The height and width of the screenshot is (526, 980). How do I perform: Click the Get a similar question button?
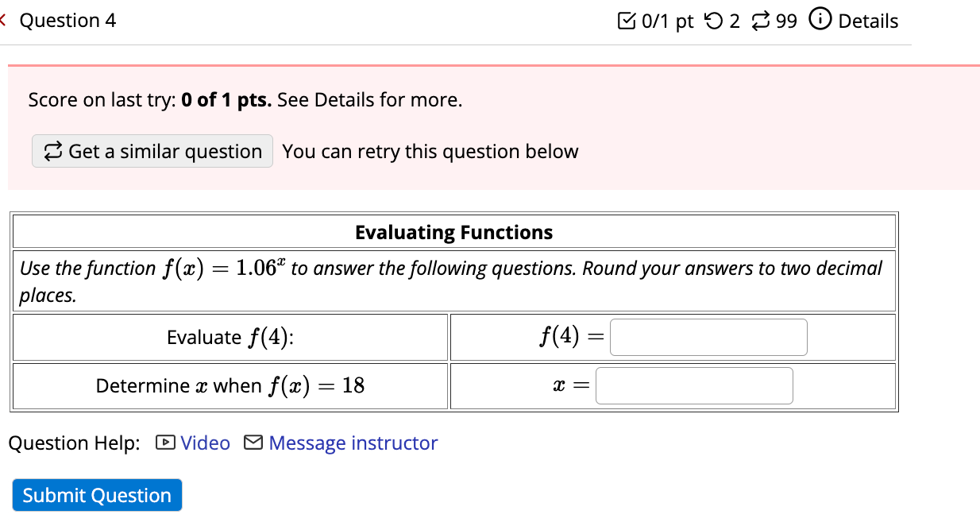152,151
